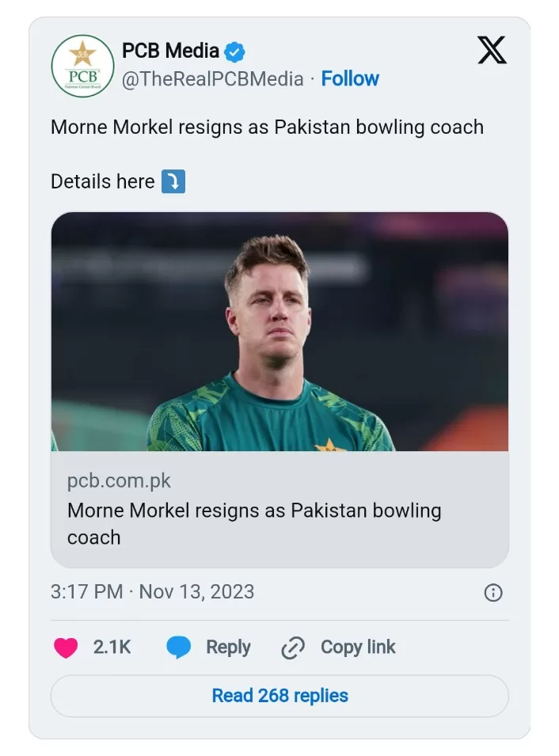
Task: Click the 3:17 PM Nov 13, 2023 timestamp
Action: 152,592
